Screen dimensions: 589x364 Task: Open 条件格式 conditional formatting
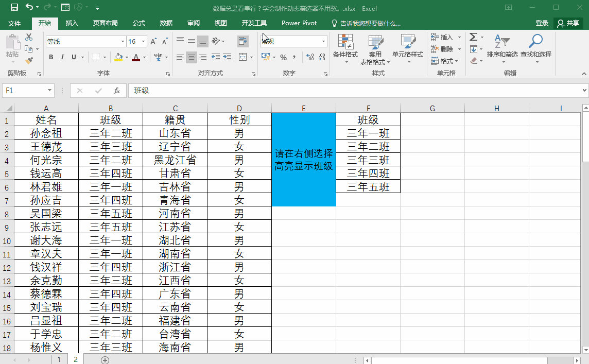[345, 49]
